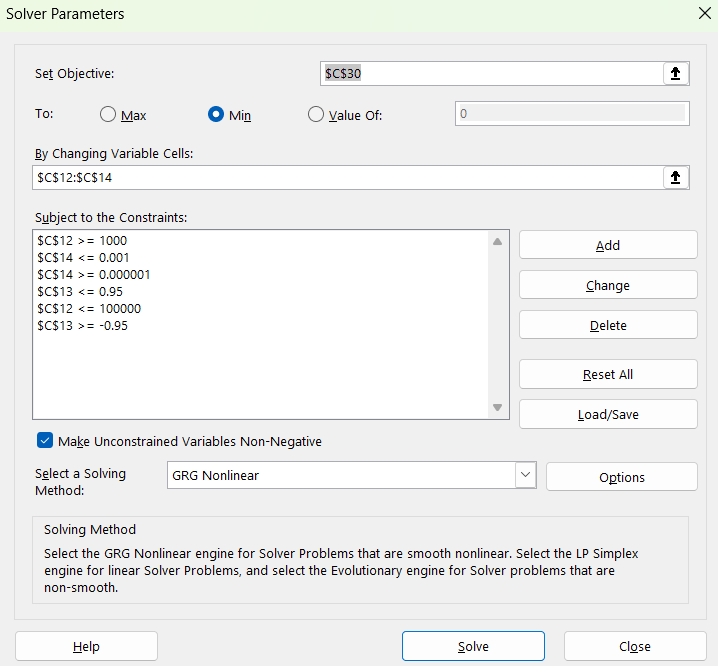Delete the selected constraint
718x666 pixels.
pos(607,325)
